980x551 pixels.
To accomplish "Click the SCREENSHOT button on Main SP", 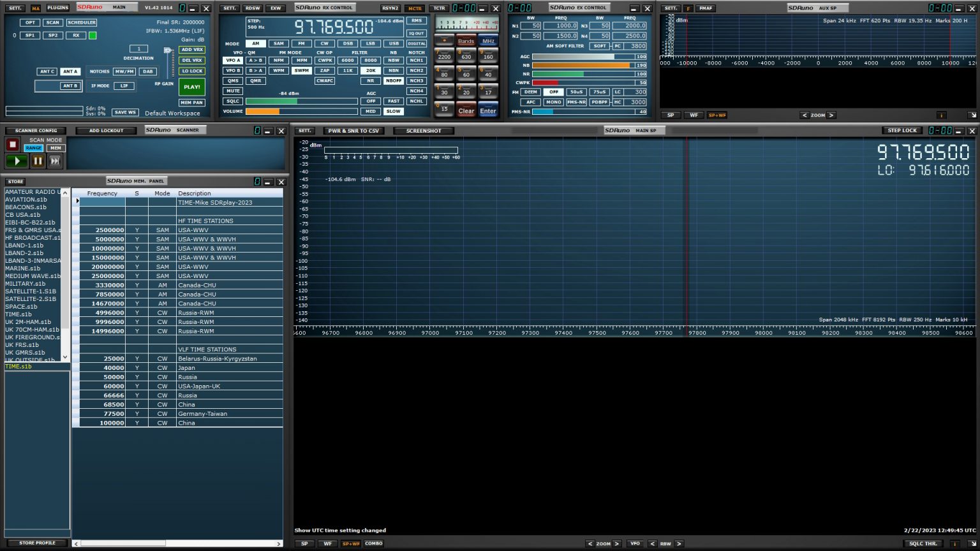I will pos(423,130).
